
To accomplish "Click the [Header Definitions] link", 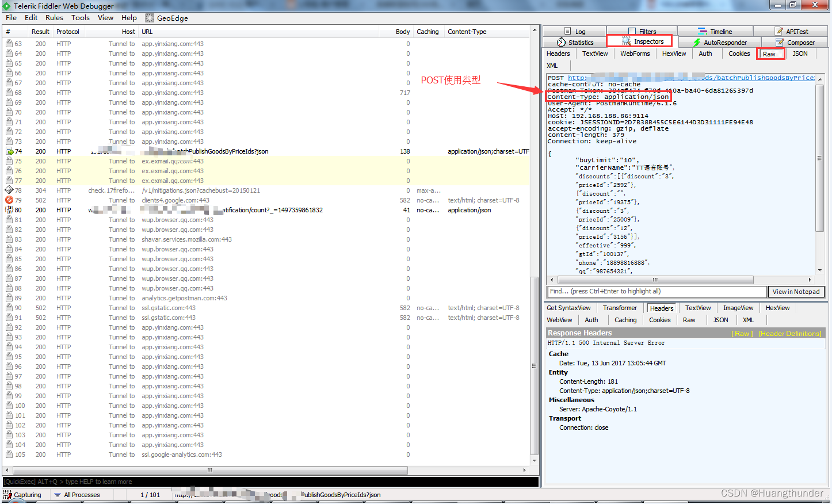I will (x=790, y=334).
